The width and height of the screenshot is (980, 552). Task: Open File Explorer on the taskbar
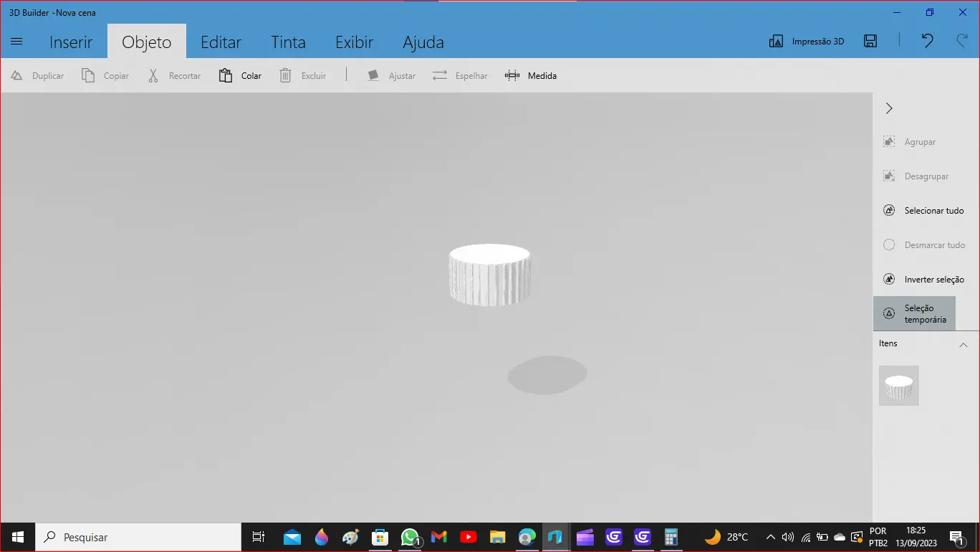[498, 537]
